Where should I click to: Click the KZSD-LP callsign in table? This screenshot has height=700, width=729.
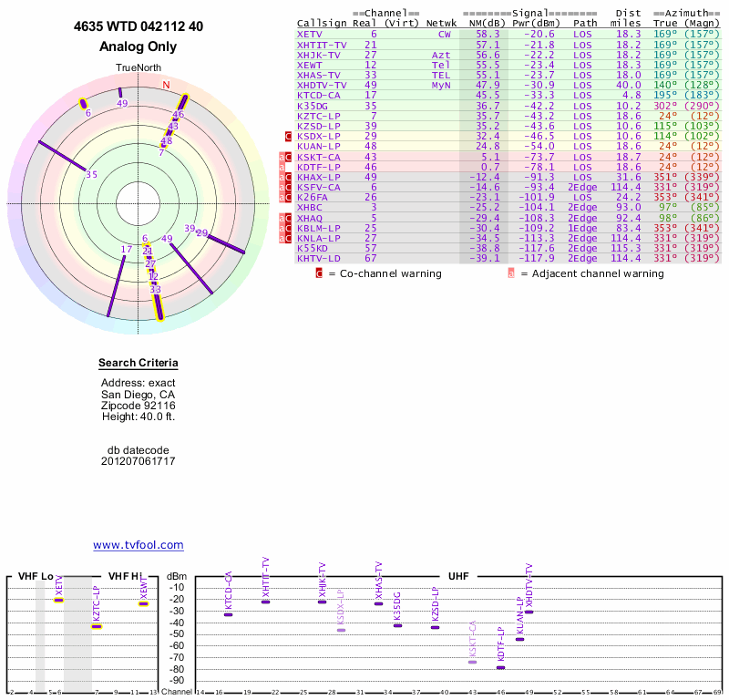pyautogui.click(x=319, y=126)
